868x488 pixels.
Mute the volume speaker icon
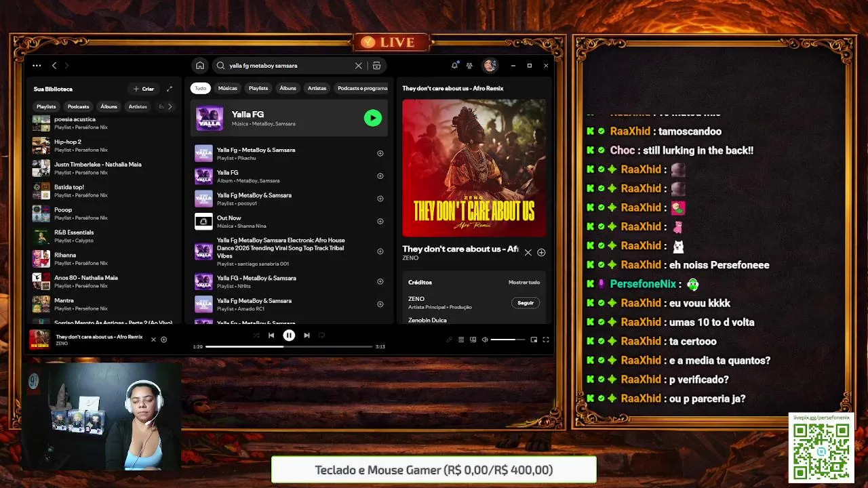click(485, 340)
